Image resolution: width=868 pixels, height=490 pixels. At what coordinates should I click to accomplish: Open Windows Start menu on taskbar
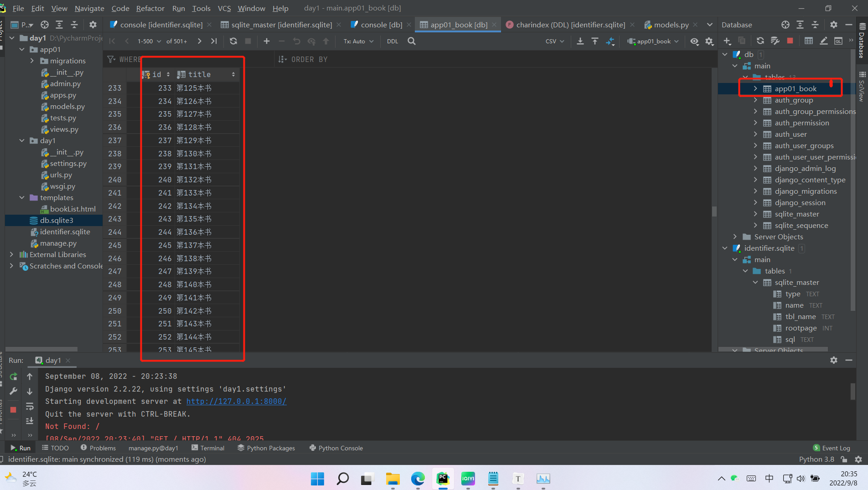pos(317,479)
